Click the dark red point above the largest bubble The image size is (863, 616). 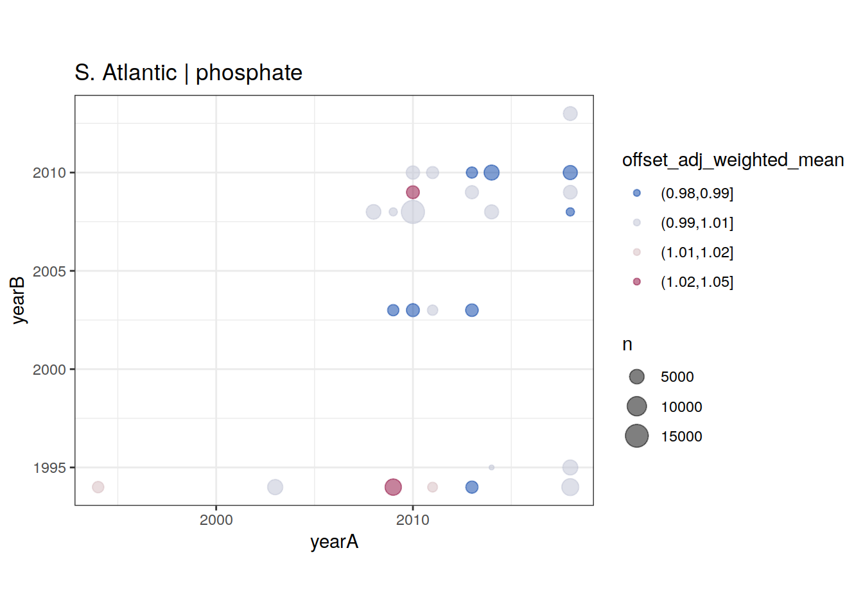coord(413,193)
